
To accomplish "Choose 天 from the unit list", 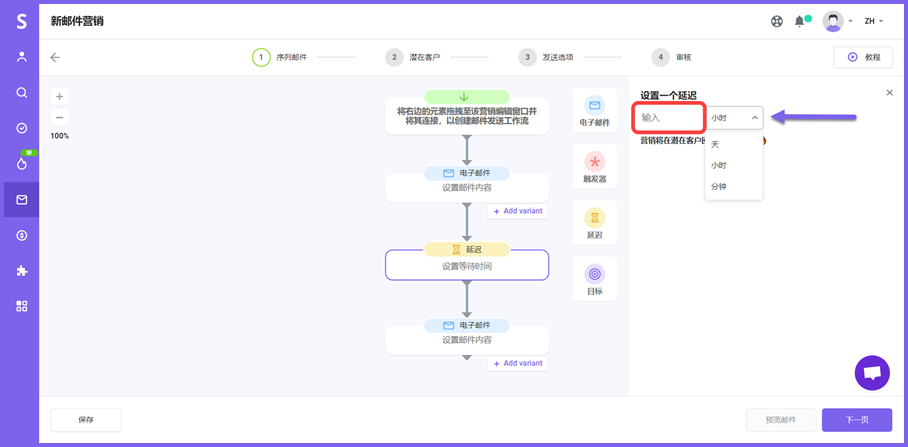I will coord(734,145).
